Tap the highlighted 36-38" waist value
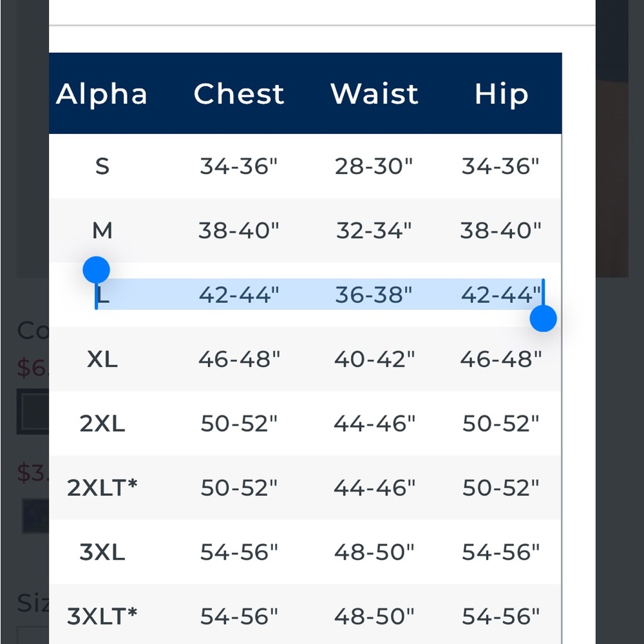The height and width of the screenshot is (644, 644). pos(374,295)
